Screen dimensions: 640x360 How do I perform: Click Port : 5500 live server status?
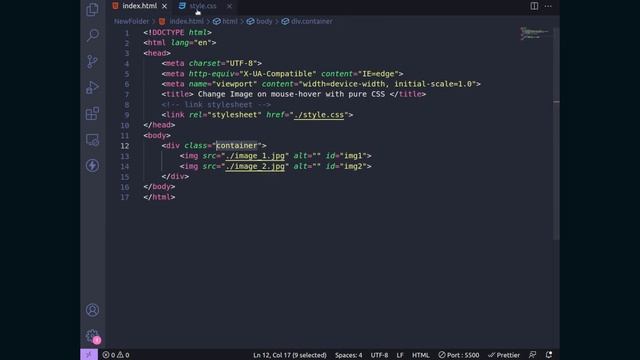click(x=459, y=355)
